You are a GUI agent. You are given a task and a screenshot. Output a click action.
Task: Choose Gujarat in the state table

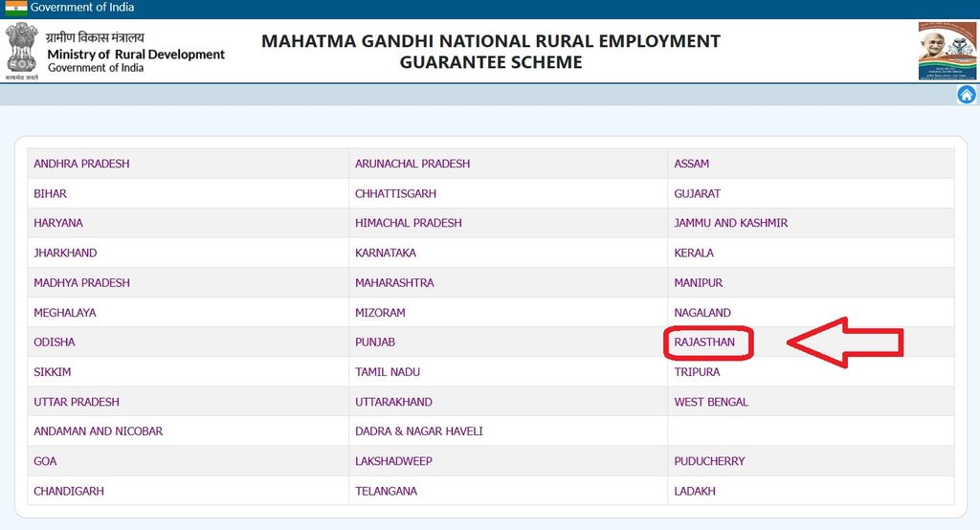(x=697, y=194)
